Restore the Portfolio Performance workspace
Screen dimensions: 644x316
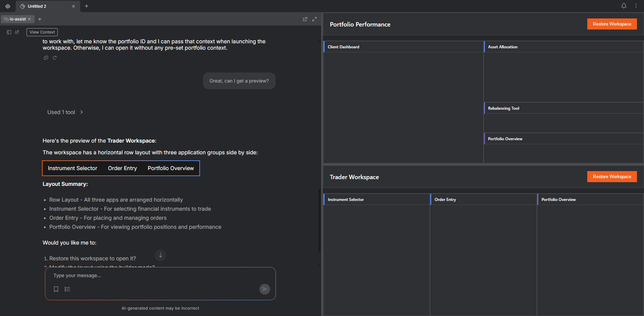point(612,24)
